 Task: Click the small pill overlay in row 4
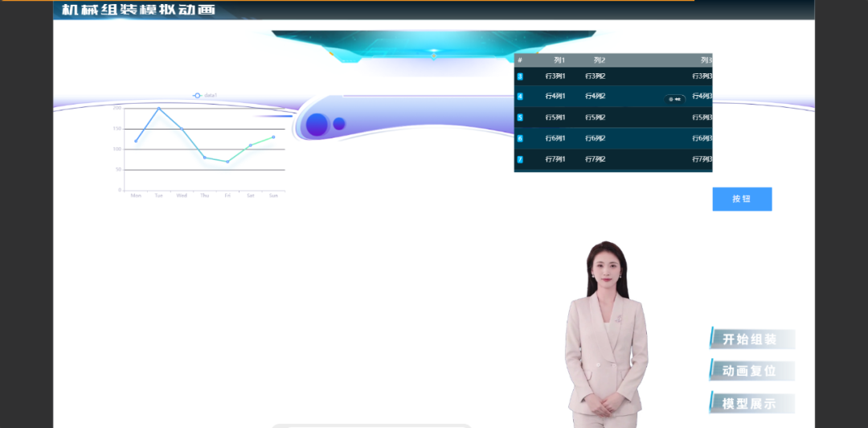point(675,99)
